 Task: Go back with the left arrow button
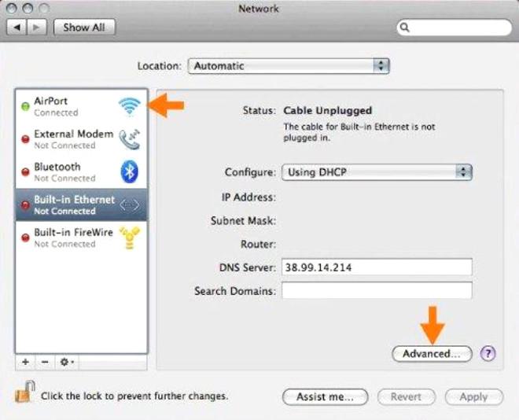coord(17,28)
